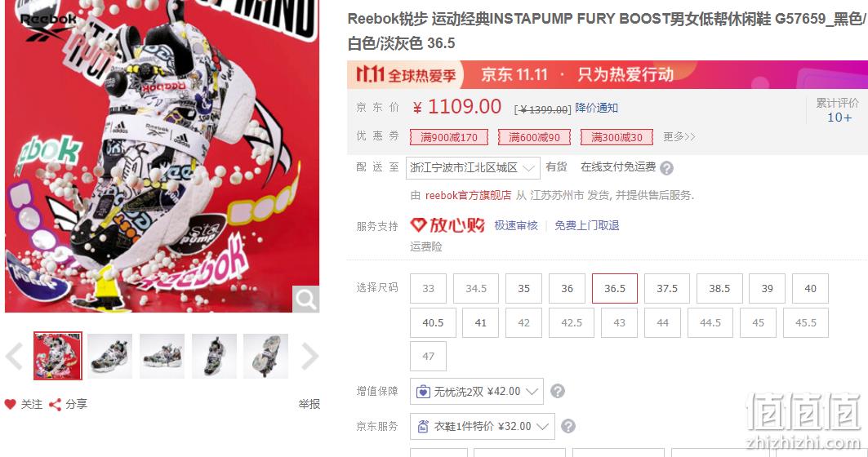
Task: Open help icon beside 在线支付免运费
Action: point(667,168)
